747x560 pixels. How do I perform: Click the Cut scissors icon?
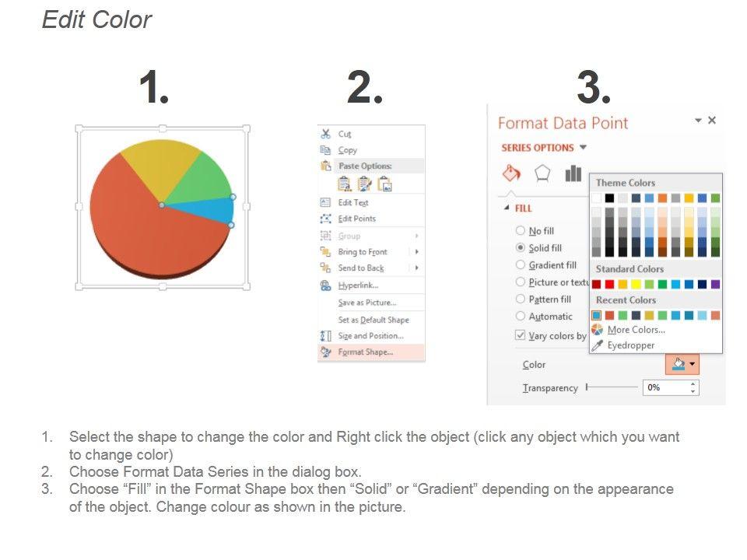tap(326, 134)
